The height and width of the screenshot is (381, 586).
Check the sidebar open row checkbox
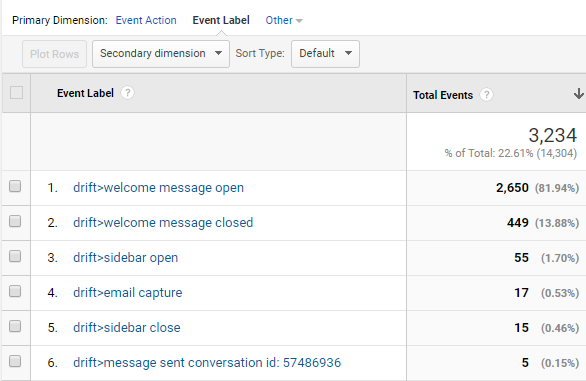(15, 256)
